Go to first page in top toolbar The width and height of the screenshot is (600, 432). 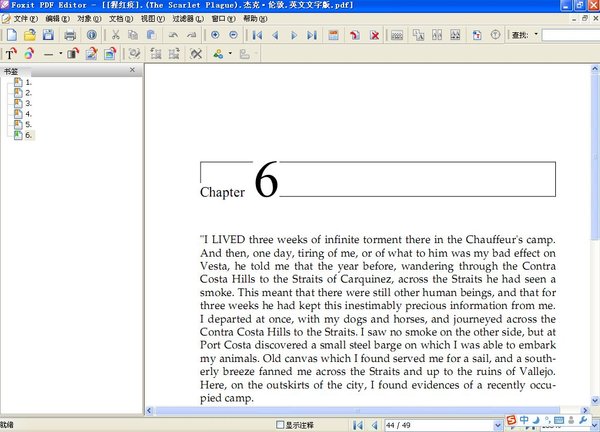(257, 35)
